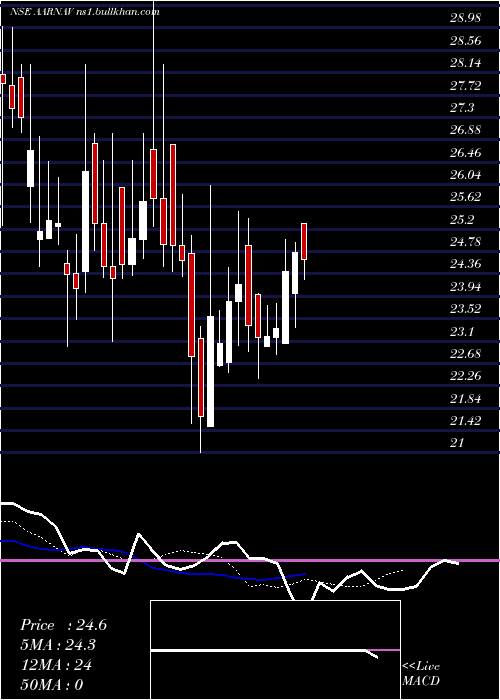Click the 25.2 price axis label
The width and height of the screenshot is (500, 700).
point(462,219)
